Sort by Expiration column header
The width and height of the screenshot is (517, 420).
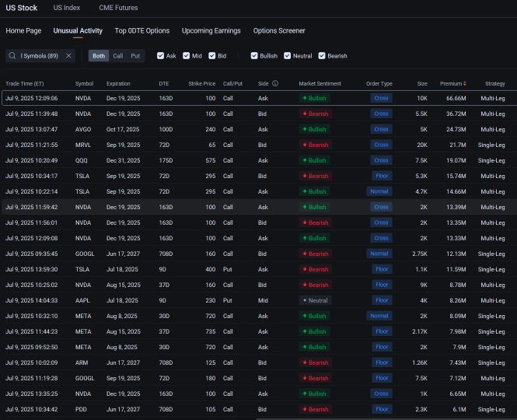[x=118, y=83]
